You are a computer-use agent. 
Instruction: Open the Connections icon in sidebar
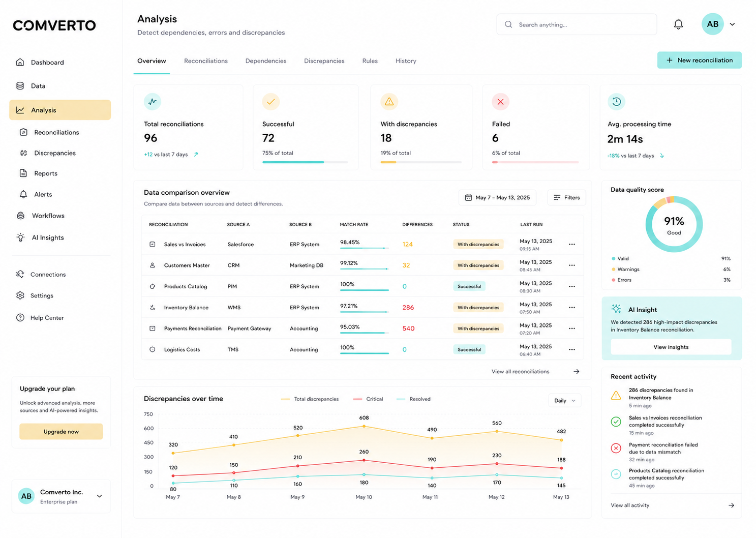click(x=20, y=274)
